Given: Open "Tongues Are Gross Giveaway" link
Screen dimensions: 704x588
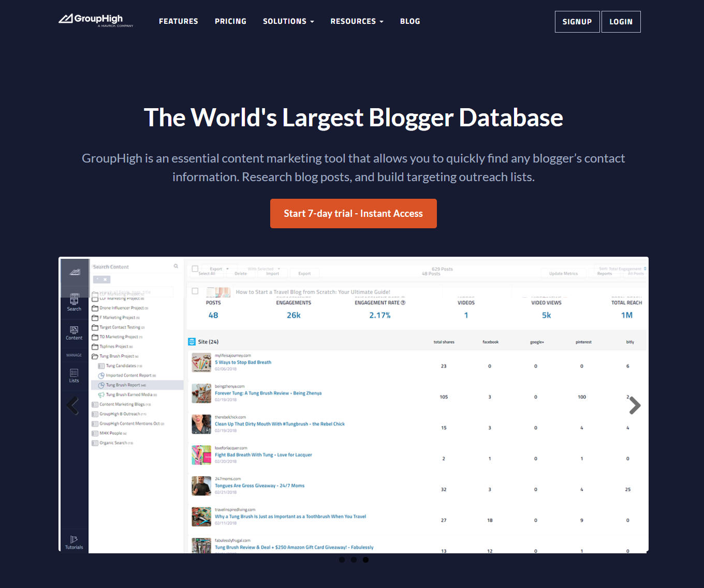Looking at the screenshot, I should tap(259, 486).
